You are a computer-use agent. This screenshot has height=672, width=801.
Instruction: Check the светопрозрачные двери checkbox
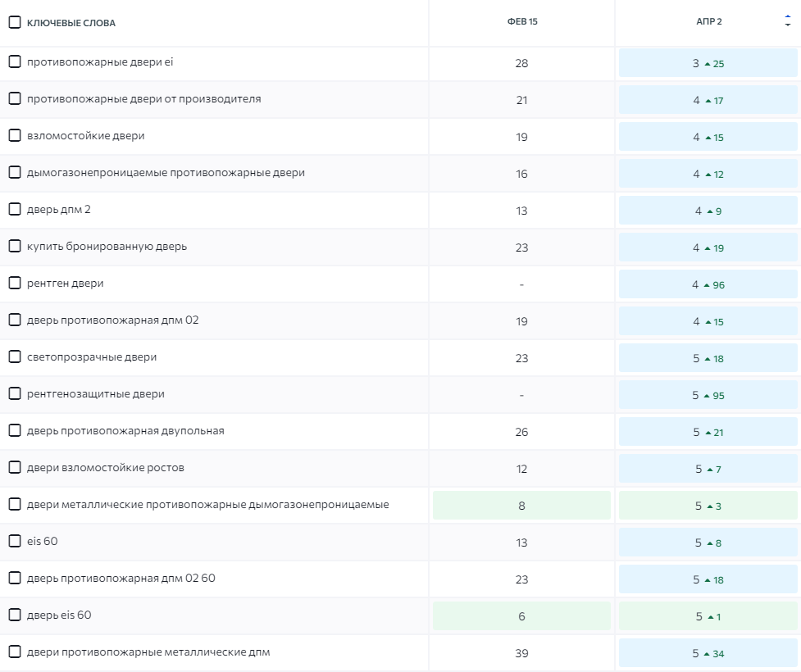(x=15, y=356)
